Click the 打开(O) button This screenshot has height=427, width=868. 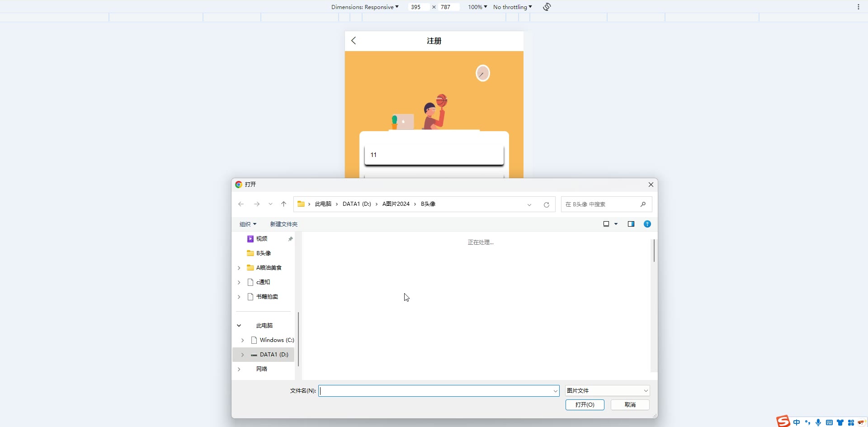coord(585,404)
